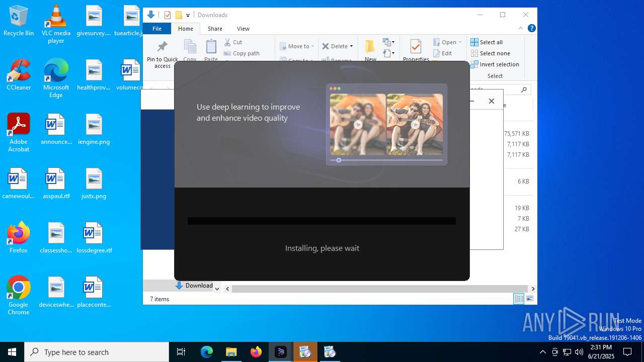
Task: Open the CCleaner desktop shortcut
Action: [19, 75]
